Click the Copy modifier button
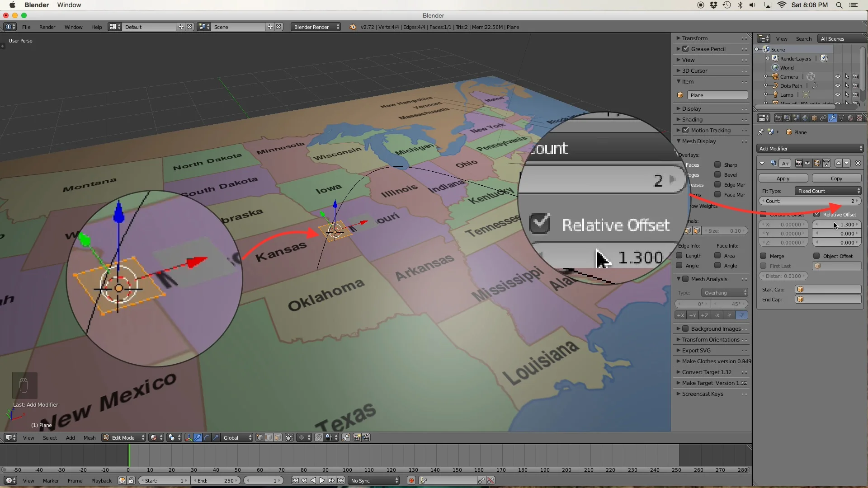 [x=836, y=178]
